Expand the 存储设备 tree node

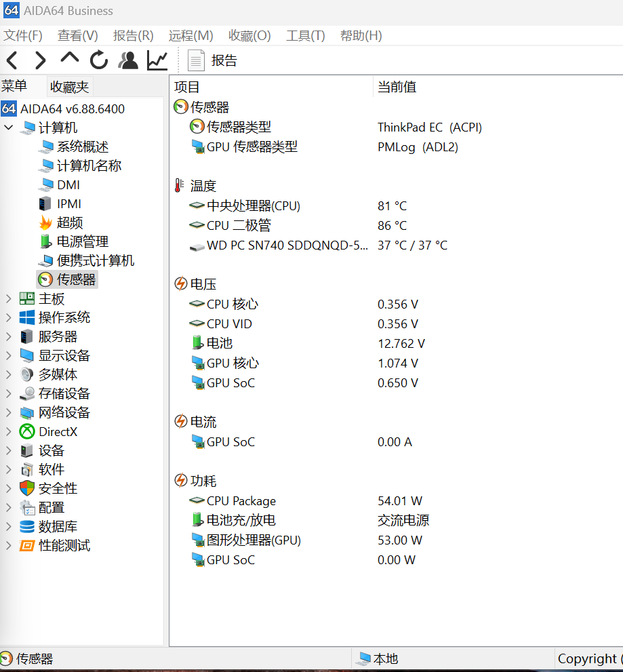(x=9, y=393)
